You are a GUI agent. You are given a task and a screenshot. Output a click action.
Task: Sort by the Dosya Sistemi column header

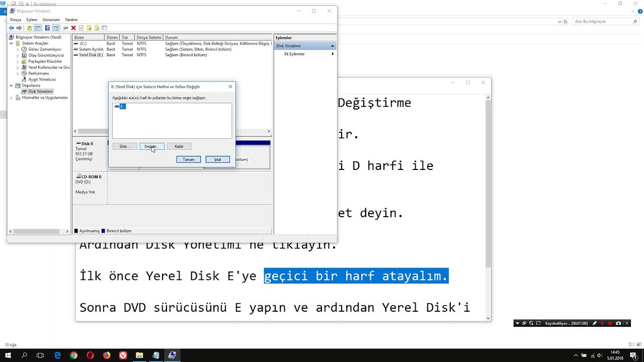[x=149, y=38]
